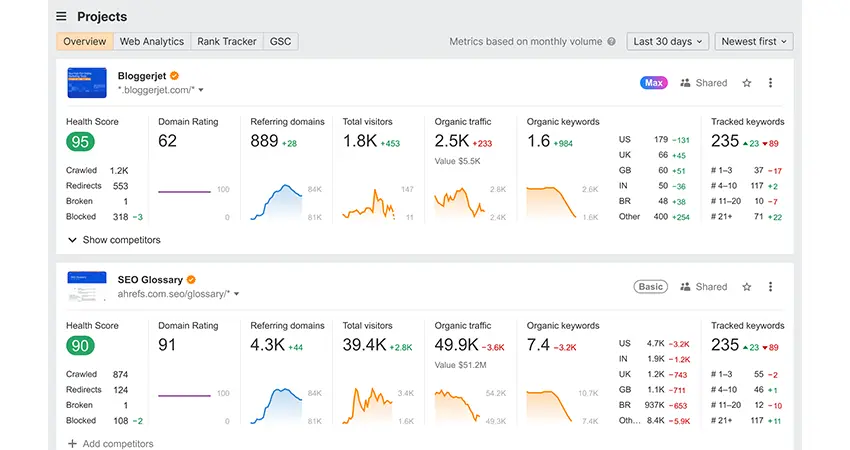Open the SEO Glossary project title
Viewport: 850px width, 450px height.
pyautogui.click(x=150, y=280)
